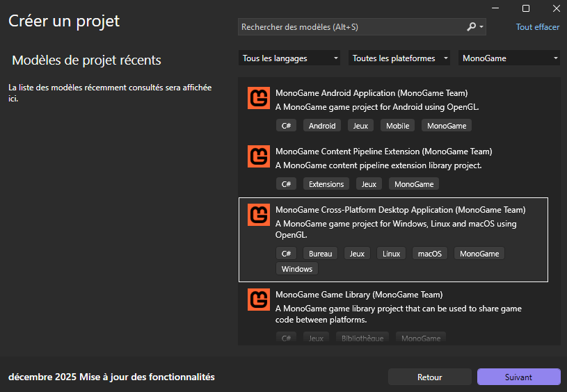The height and width of the screenshot is (392, 567).
Task: Click the MonoGame Content Pipeline Extension icon
Action: pyautogui.click(x=259, y=156)
